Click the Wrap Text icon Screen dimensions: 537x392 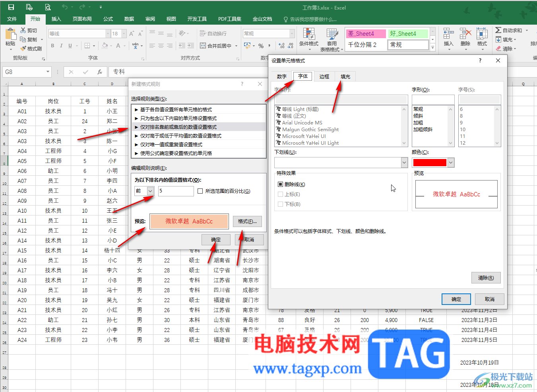(203, 34)
